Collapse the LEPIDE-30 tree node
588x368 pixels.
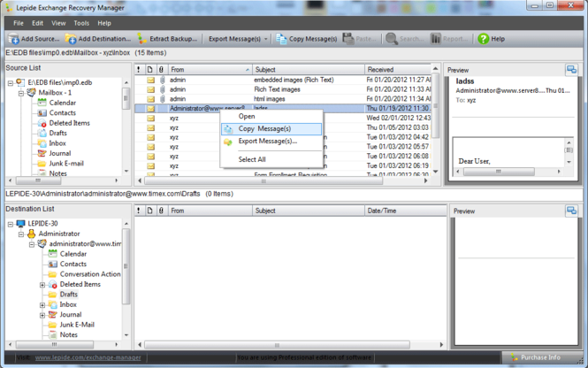[x=11, y=224]
